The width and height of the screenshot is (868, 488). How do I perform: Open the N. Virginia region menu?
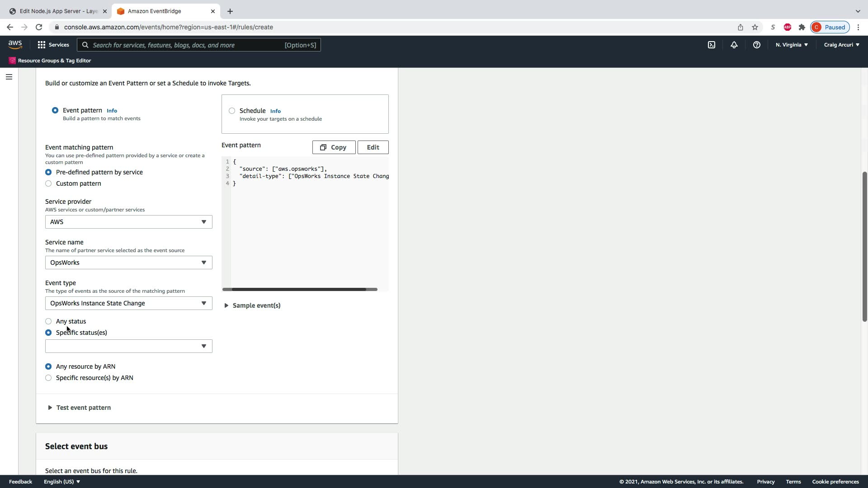[792, 45]
